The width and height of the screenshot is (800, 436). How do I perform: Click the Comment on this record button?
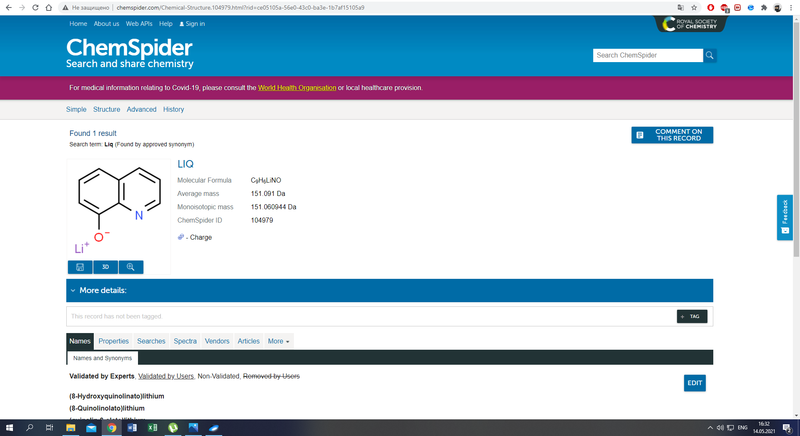(x=672, y=135)
